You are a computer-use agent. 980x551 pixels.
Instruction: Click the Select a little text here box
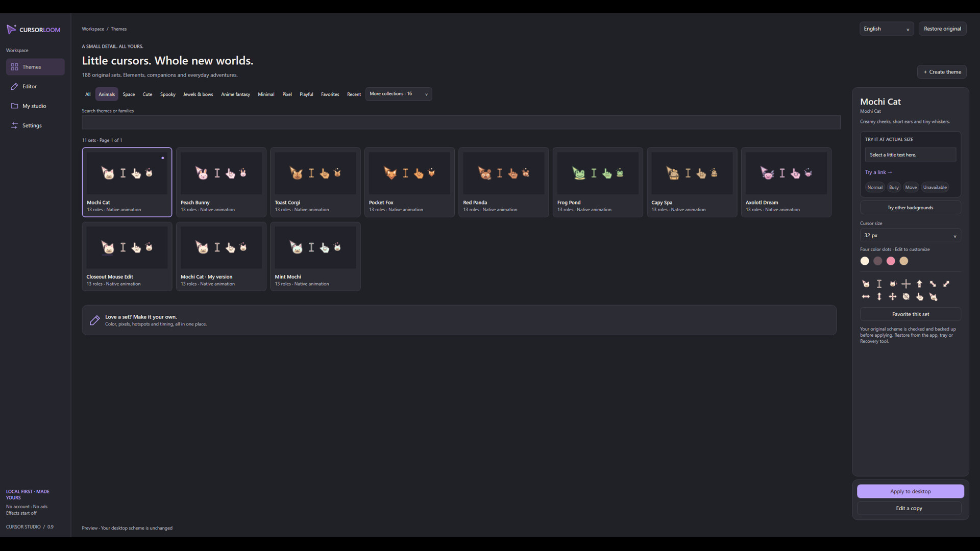pyautogui.click(x=910, y=155)
